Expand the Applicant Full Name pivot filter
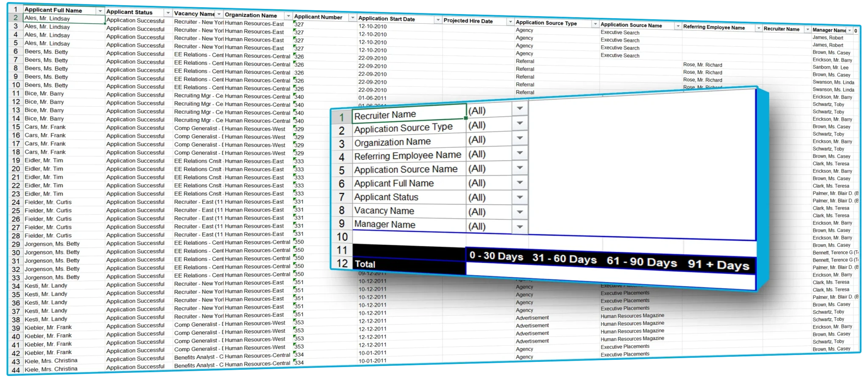868x378 pixels. tap(520, 183)
